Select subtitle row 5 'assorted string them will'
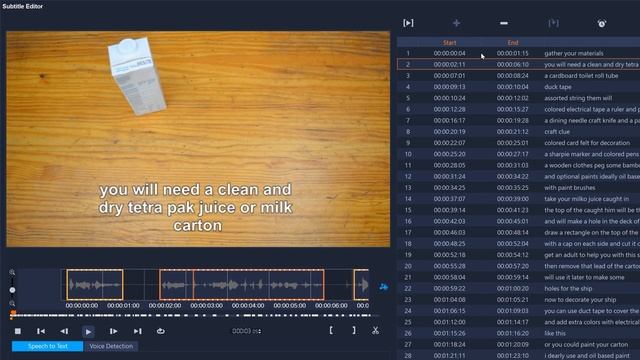 [x=518, y=98]
